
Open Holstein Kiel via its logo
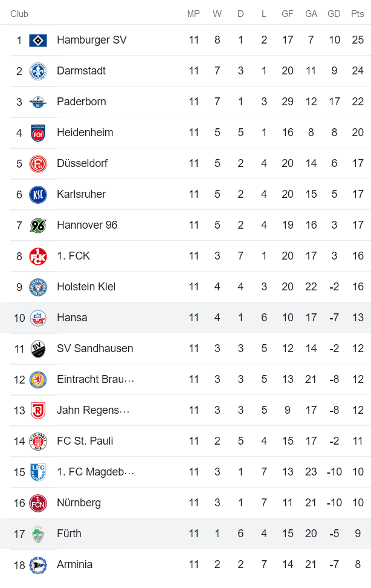point(36,287)
